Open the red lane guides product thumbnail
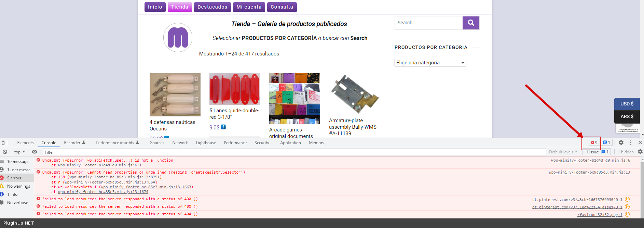644x228 pixels. [235, 89]
